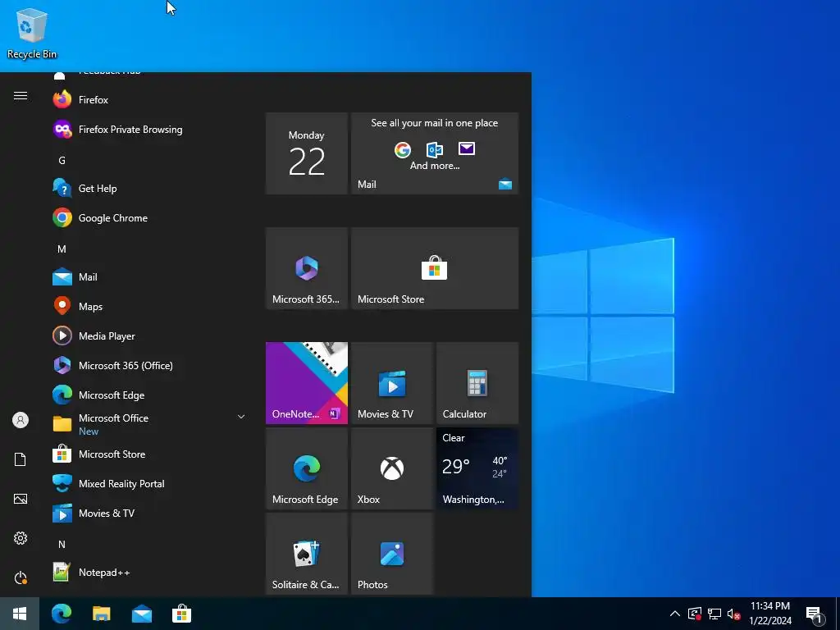Open Microsoft Store list entry

pos(150,454)
